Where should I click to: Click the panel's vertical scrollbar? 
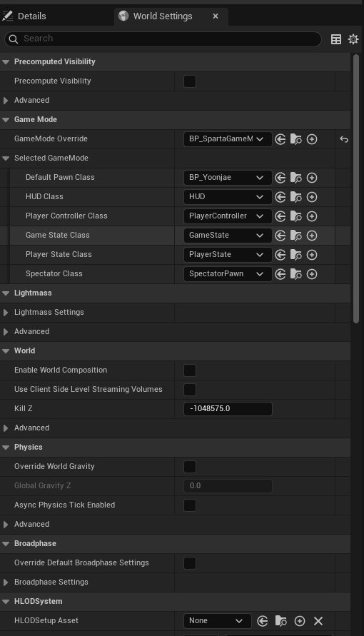coord(356,188)
